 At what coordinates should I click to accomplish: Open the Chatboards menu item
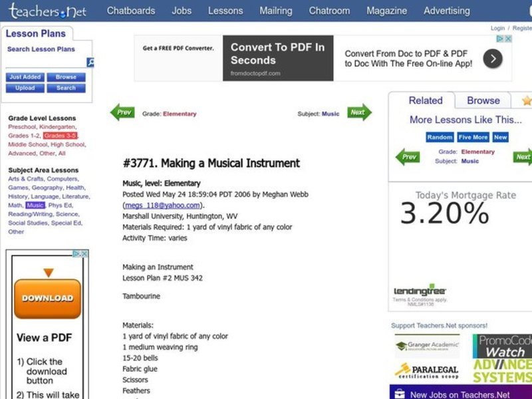131,11
